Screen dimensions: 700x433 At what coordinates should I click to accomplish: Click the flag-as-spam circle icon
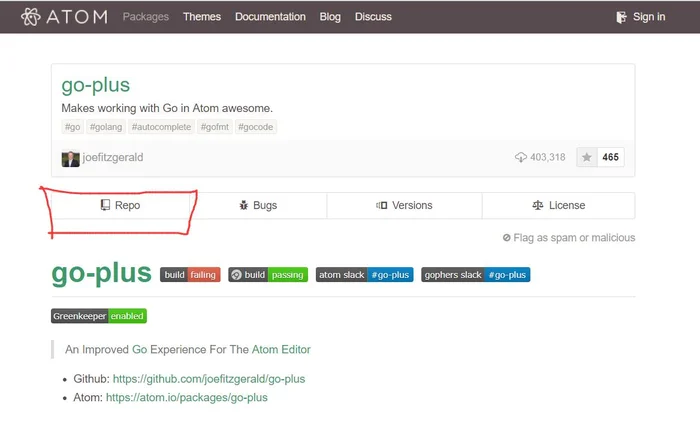507,237
